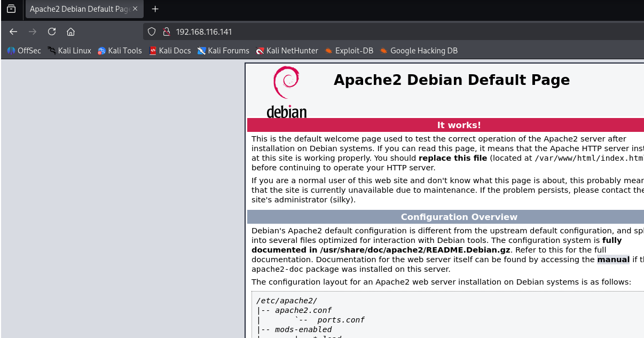644x338 pixels.
Task: Go forward with the forward arrow
Action: 33,32
